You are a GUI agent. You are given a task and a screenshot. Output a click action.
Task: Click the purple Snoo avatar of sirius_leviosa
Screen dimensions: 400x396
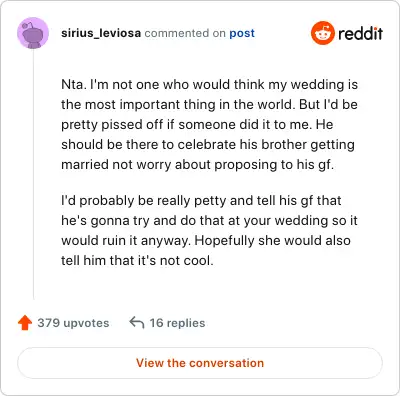pyautogui.click(x=33, y=33)
